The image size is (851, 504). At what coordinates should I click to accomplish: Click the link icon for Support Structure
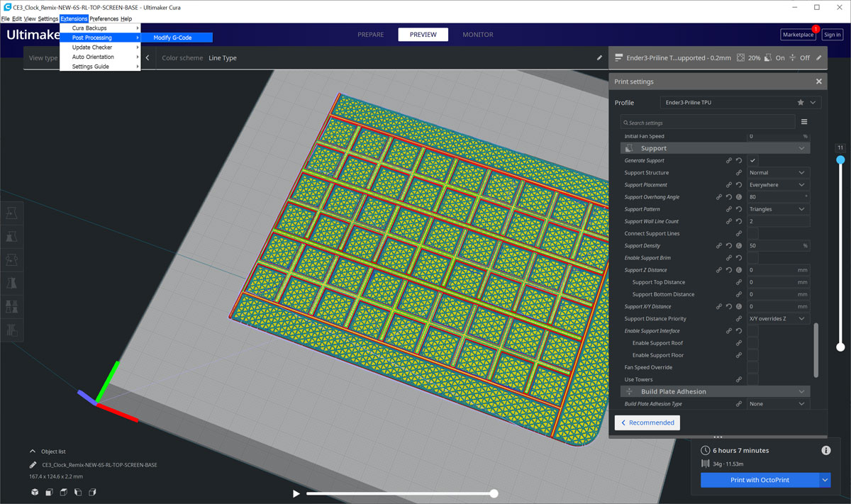[x=739, y=173]
